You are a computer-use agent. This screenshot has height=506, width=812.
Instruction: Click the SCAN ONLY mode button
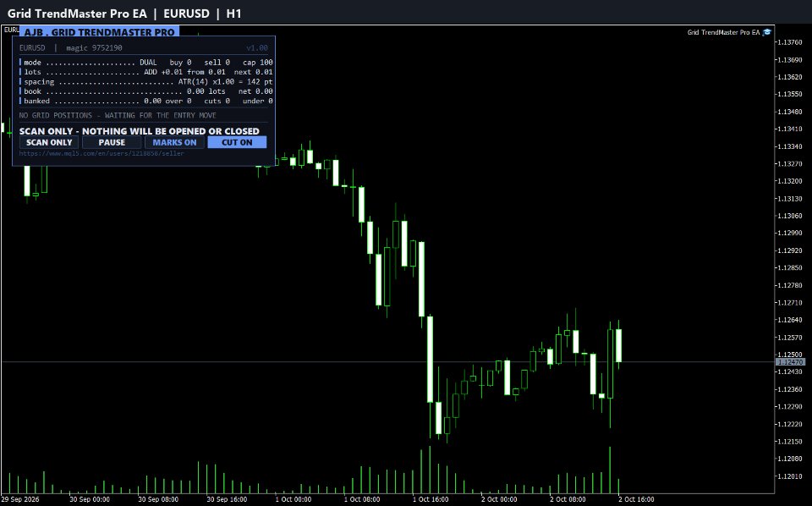click(49, 142)
